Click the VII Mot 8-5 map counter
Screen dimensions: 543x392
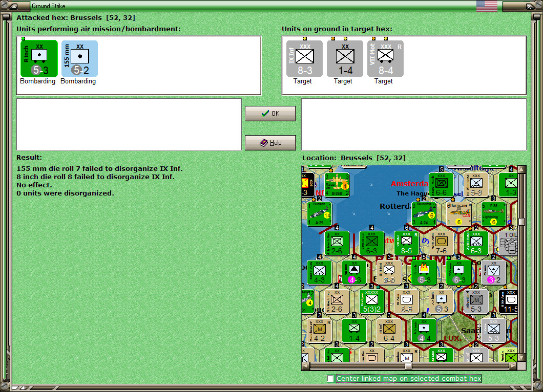tap(407, 243)
